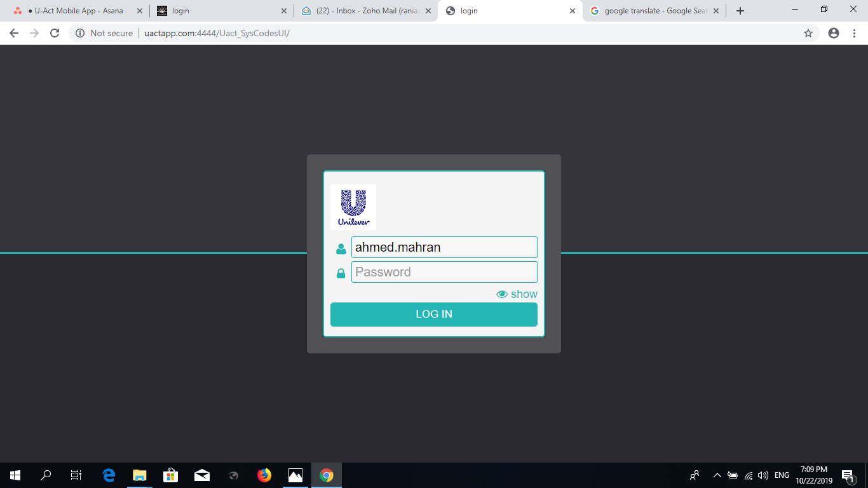This screenshot has width=868, height=488.
Task: Launch Microsoft Edge from taskbar
Action: pos(109,475)
